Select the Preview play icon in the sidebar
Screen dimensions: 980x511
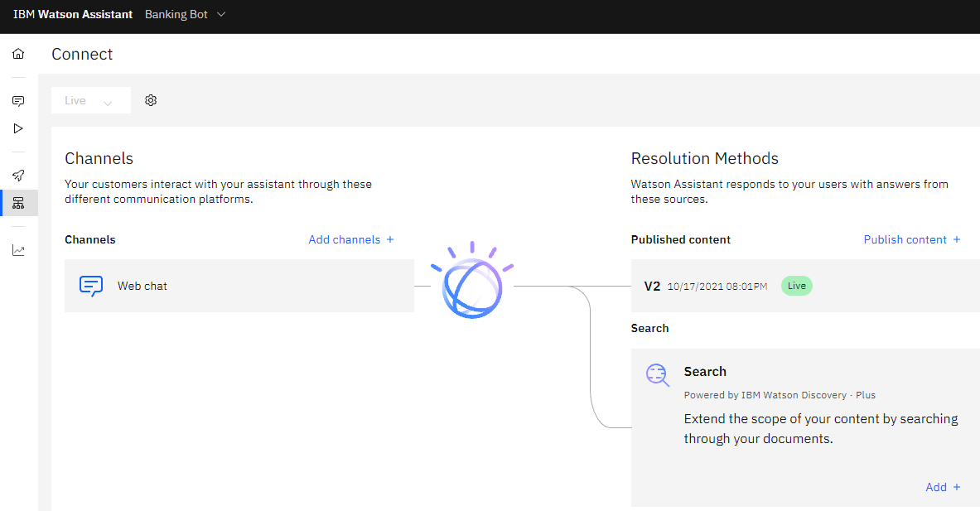(x=18, y=128)
